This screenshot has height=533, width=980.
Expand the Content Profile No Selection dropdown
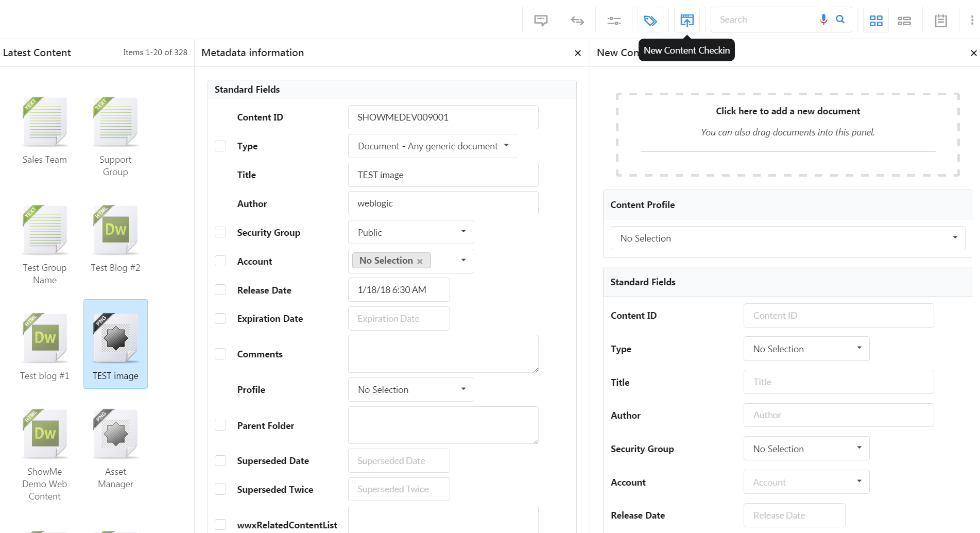[x=787, y=238]
